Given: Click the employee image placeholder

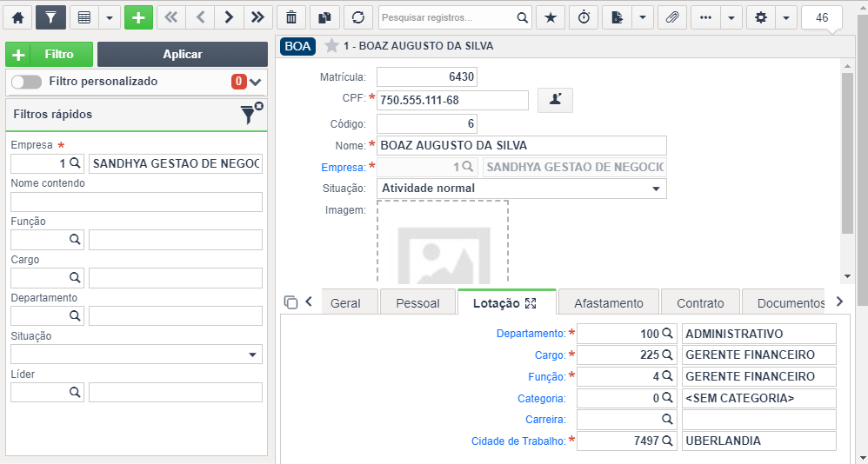Looking at the screenshot, I should pyautogui.click(x=443, y=242).
